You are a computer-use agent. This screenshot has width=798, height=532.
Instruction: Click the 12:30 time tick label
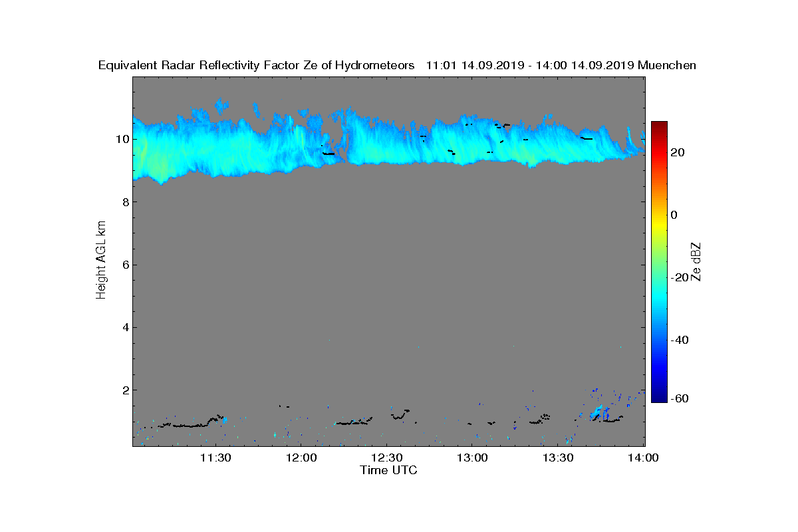tap(387, 458)
